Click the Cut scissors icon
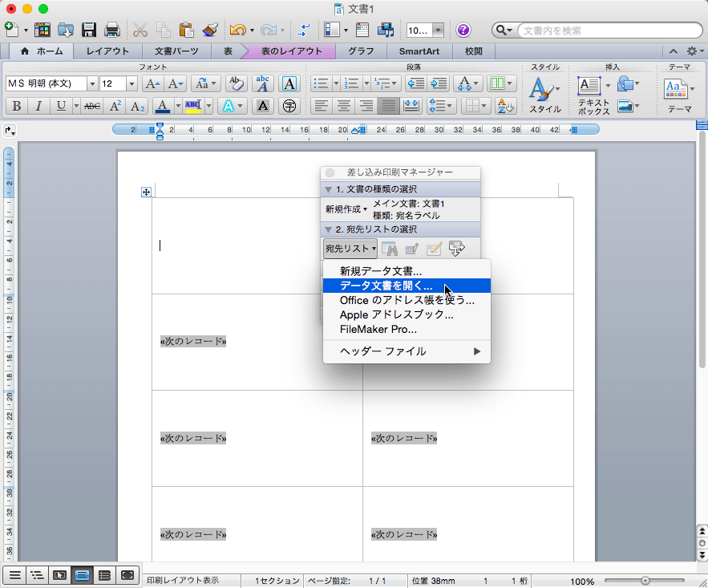This screenshot has width=708, height=588. [x=140, y=30]
